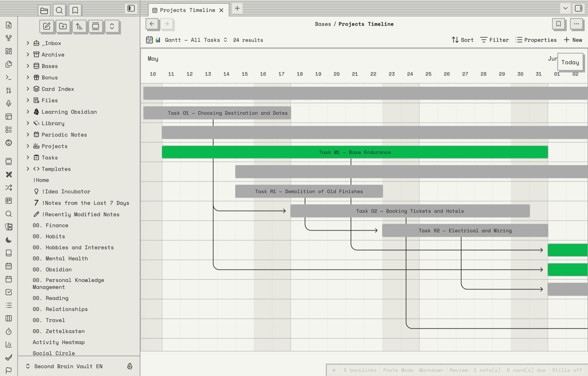Open the Gantt – All Tasks view switcher
This screenshot has width=588, height=376.
click(187, 40)
